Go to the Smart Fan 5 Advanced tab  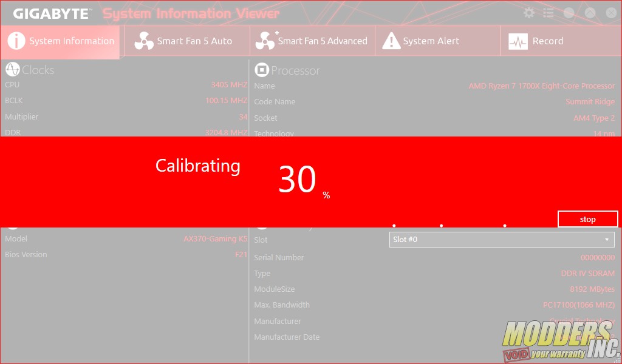pos(313,41)
